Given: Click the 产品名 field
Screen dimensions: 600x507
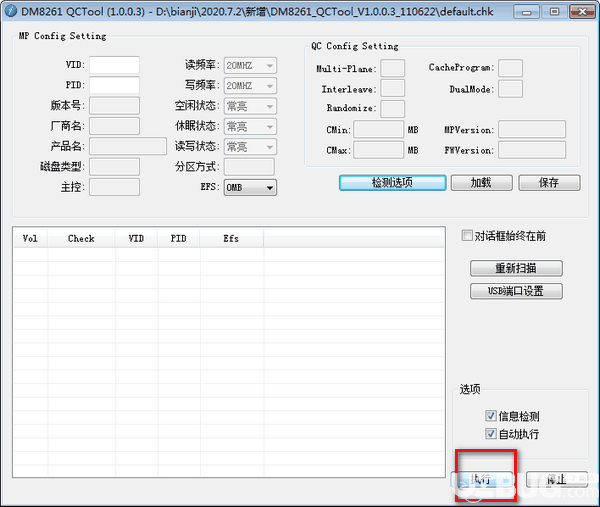Looking at the screenshot, I should point(128,146).
